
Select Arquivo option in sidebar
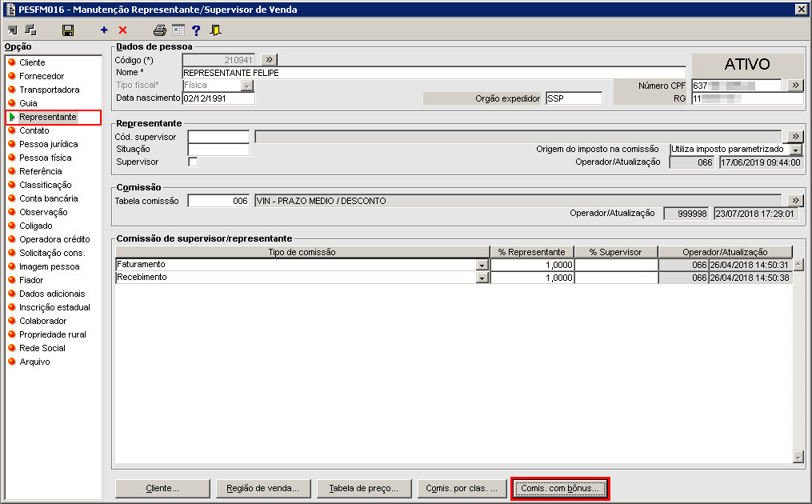[x=34, y=362]
